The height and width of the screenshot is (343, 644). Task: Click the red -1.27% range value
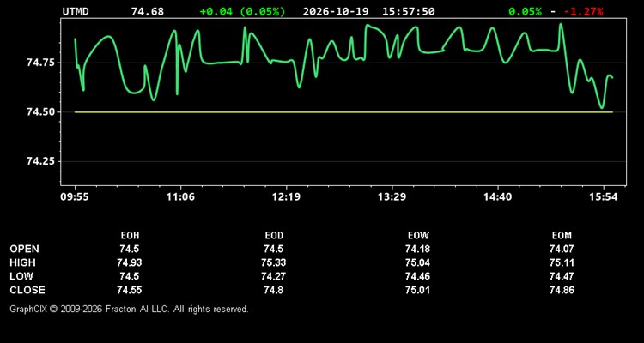(584, 11)
